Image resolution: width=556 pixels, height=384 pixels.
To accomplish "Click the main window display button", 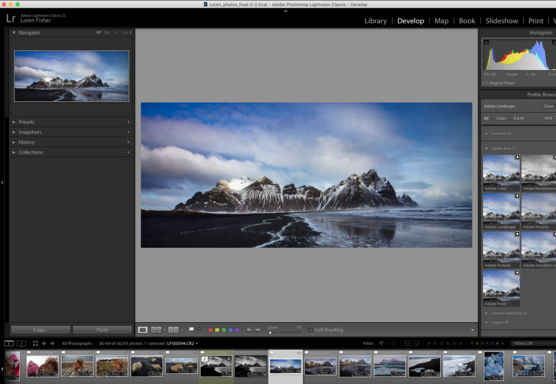I will tap(9, 343).
